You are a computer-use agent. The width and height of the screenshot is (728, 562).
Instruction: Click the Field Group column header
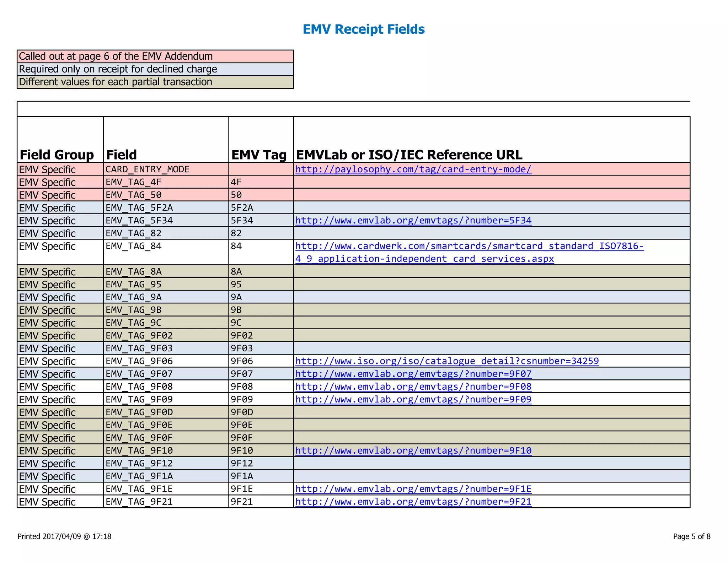pyautogui.click(x=57, y=155)
